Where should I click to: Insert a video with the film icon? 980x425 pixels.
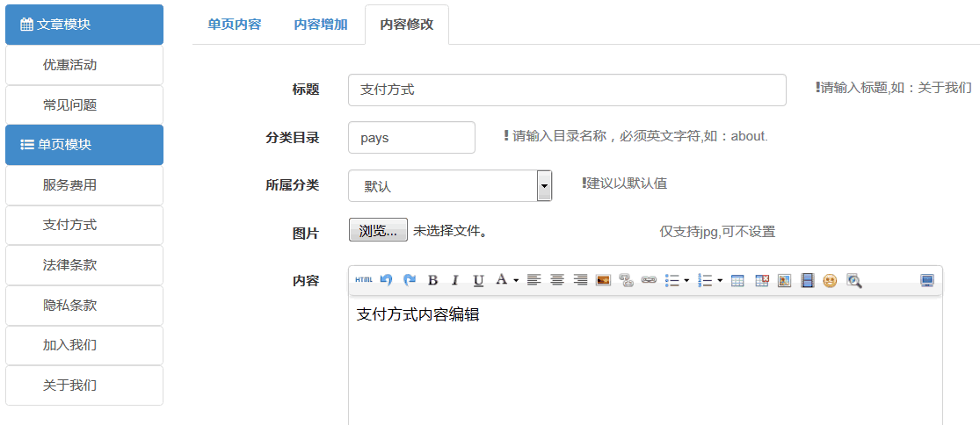pyautogui.click(x=807, y=280)
